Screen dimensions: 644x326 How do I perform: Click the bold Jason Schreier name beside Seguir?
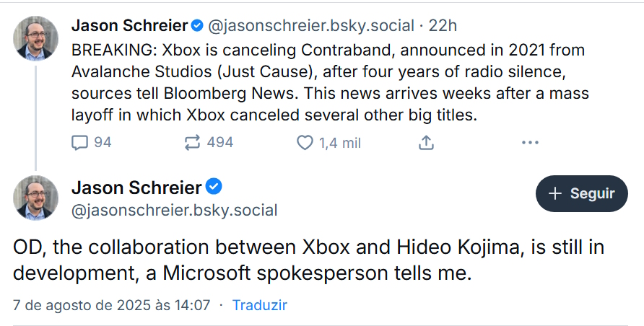[x=136, y=188]
